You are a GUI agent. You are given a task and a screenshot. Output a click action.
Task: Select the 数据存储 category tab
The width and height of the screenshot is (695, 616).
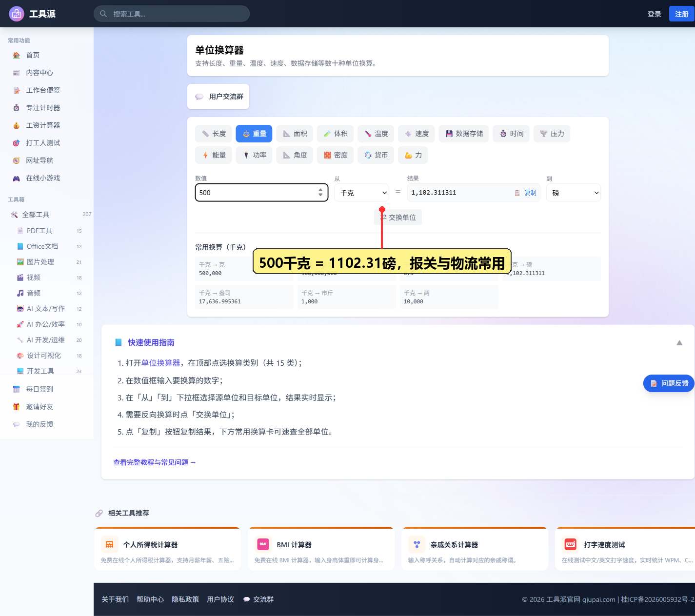[x=464, y=134]
